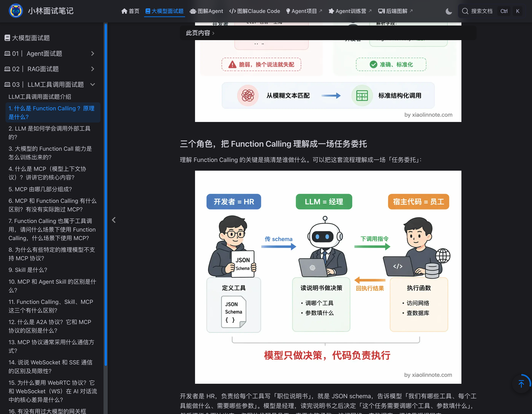Image resolution: width=532 pixels, height=414 pixels.
Task: Open 8. 为什么有些特定的推理模型 item
Action: point(53,254)
